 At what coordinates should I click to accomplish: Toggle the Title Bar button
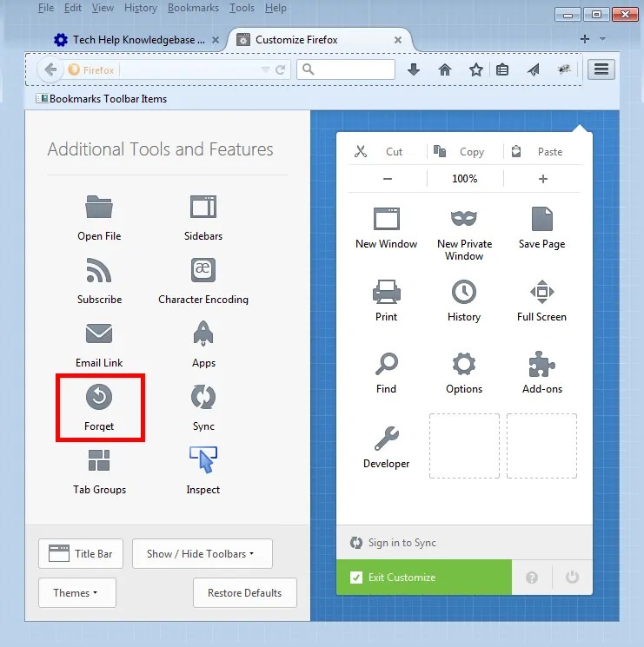(81, 553)
